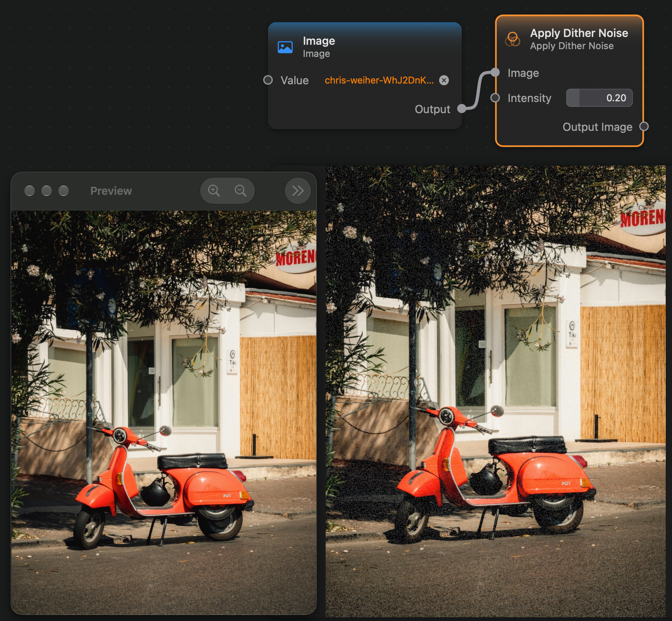This screenshot has width=672, height=621.
Task: Click the Output Image port
Action: pyautogui.click(x=644, y=126)
